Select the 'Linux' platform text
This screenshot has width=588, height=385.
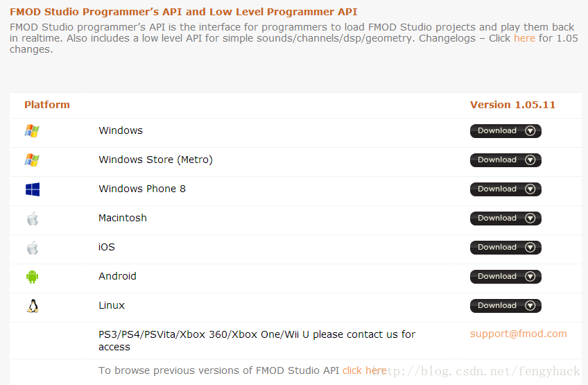pyautogui.click(x=112, y=305)
